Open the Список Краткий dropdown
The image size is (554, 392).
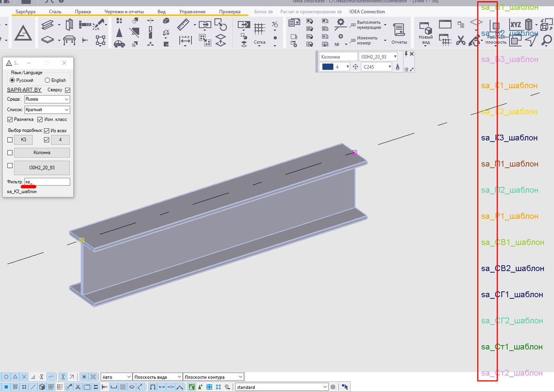click(x=47, y=109)
